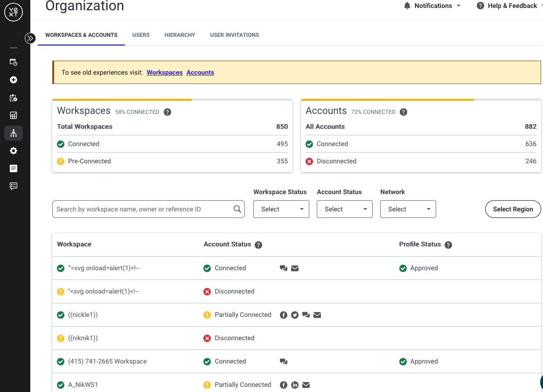This screenshot has width=543, height=392.
Task: Switch to the Users tab
Action: pos(141,35)
